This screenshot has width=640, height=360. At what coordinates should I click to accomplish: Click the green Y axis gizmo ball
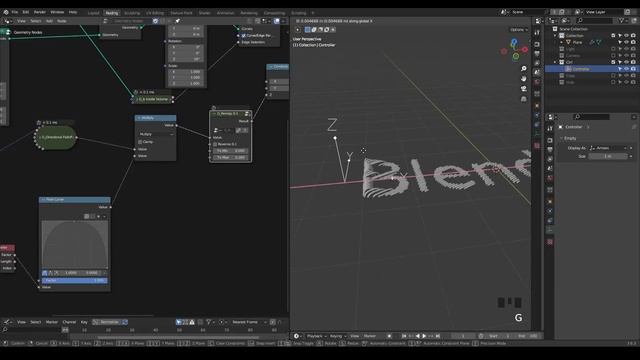point(516,56)
